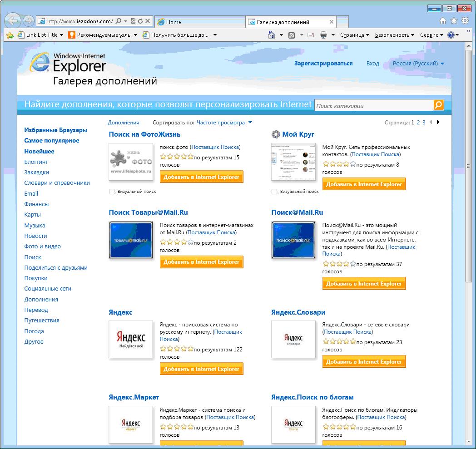
Task: Open the address bar autocomplete dropdown arrow
Action: tap(125, 21)
